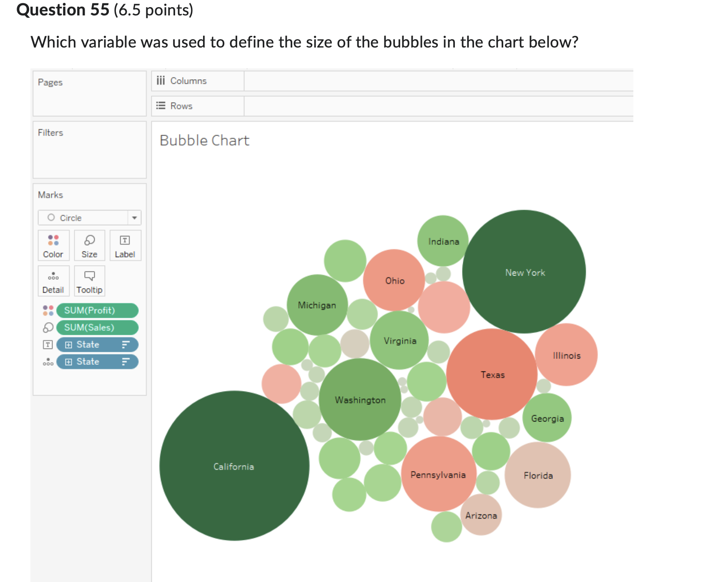
Task: Select the Illinois bubble
Action: (566, 355)
